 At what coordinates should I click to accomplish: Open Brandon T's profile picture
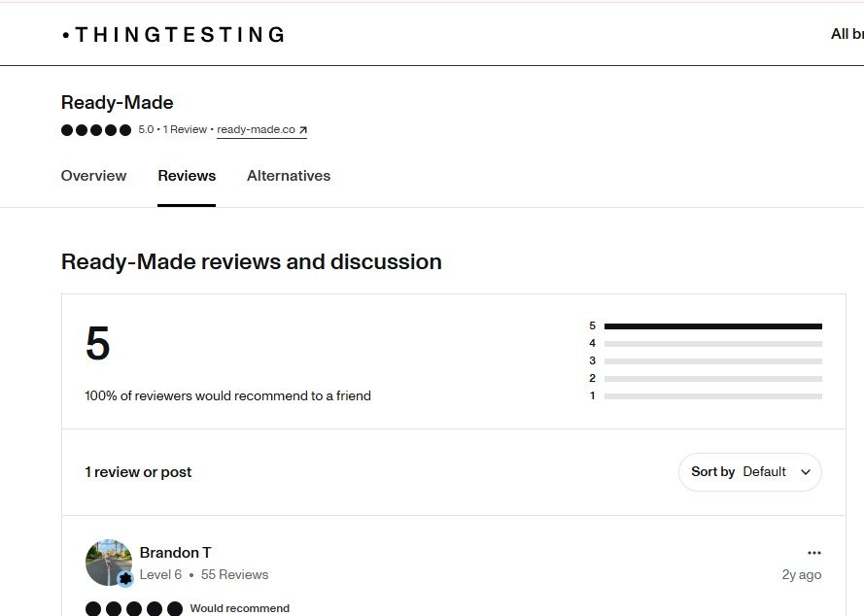pyautogui.click(x=109, y=563)
